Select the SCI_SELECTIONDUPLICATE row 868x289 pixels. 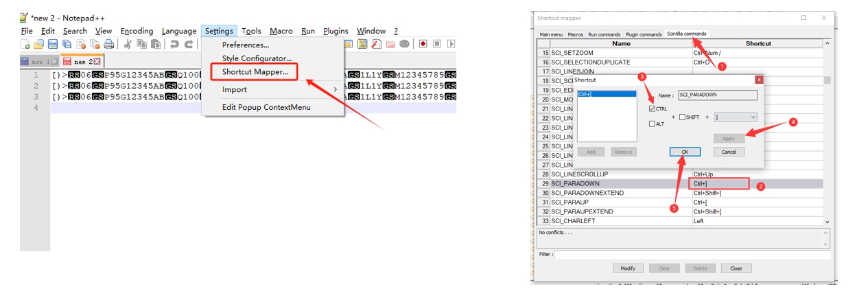(x=681, y=62)
